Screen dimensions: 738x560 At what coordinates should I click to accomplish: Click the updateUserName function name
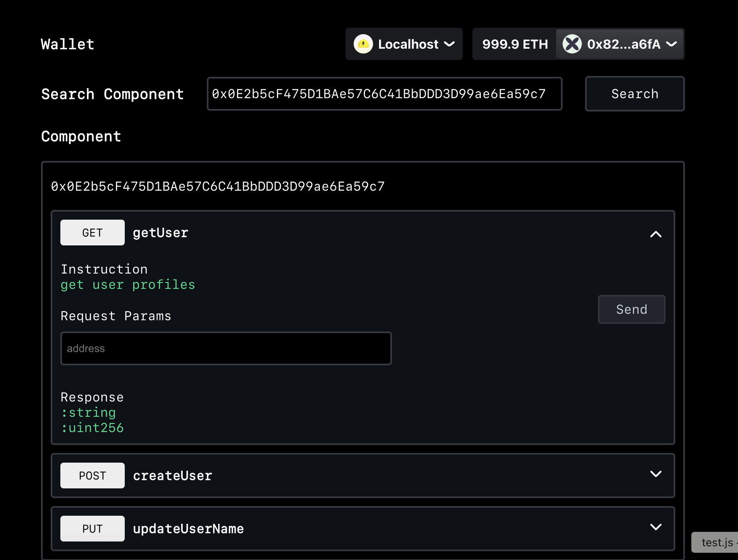pyautogui.click(x=188, y=529)
